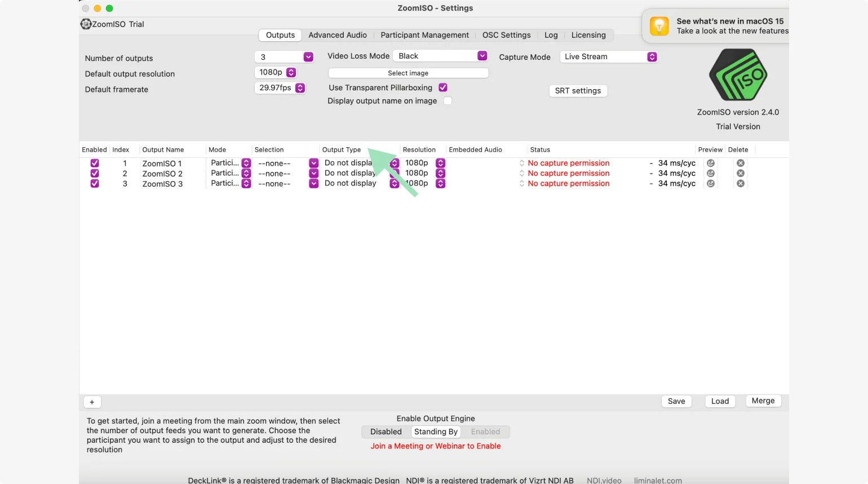Open the liminalet.com link
868x484 pixels.
pyautogui.click(x=658, y=481)
